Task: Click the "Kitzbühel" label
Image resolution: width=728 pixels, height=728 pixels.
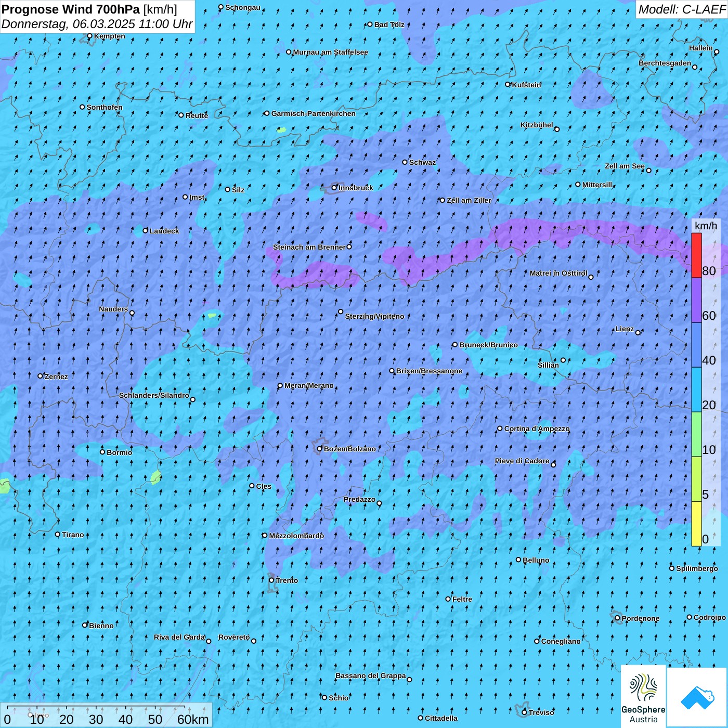Action: click(x=537, y=125)
